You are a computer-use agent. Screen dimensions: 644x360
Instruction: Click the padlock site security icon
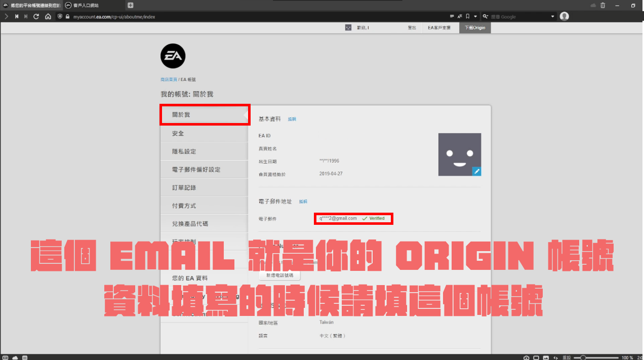click(x=68, y=17)
